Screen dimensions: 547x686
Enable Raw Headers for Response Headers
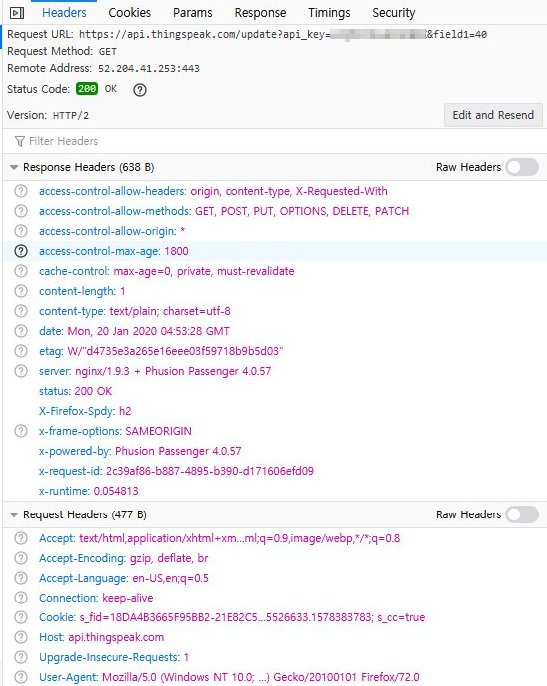(x=522, y=167)
